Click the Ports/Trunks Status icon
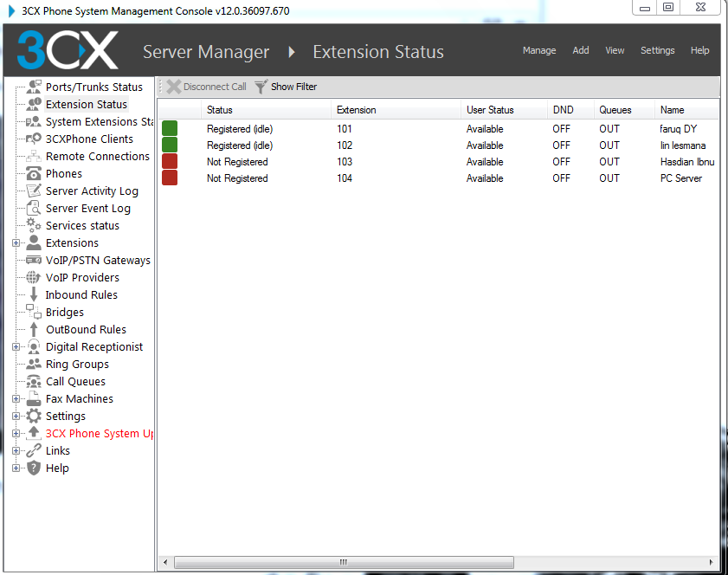 [34, 87]
